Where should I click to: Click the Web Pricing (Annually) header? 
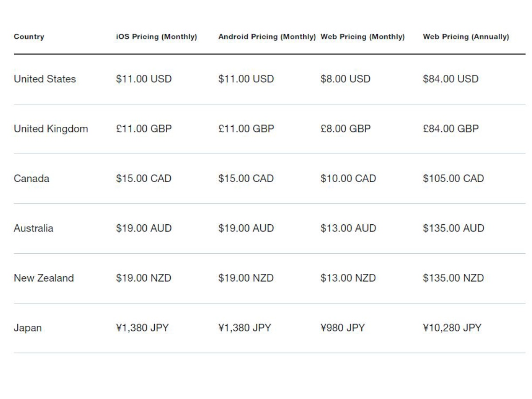tap(466, 37)
